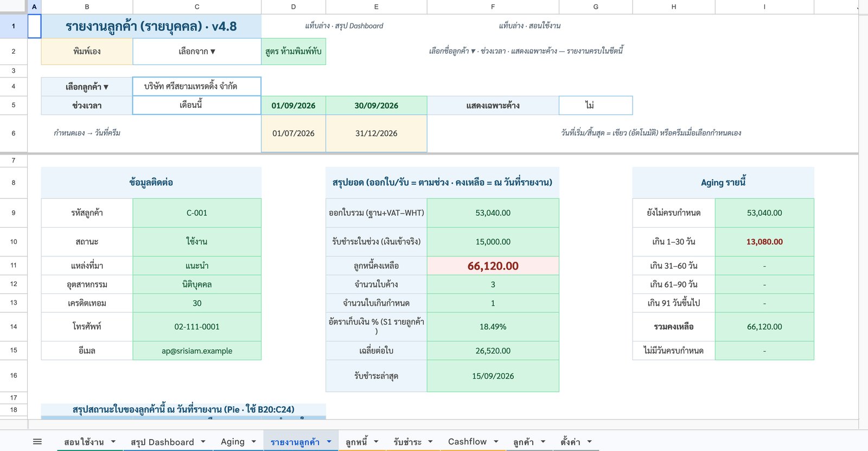Select the แสดงเฉพาะค้าง value cell ไม่
Screen dimensions: 868x451
click(596, 105)
